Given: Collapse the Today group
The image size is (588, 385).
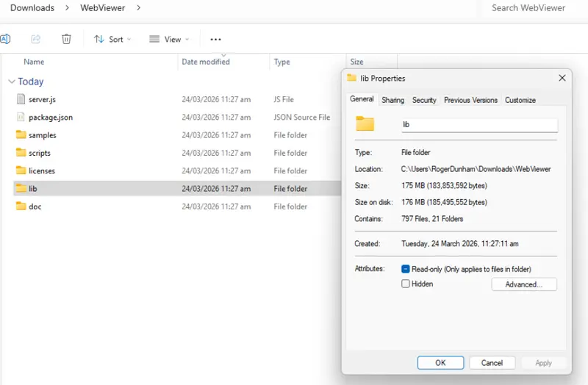Looking at the screenshot, I should point(12,82).
